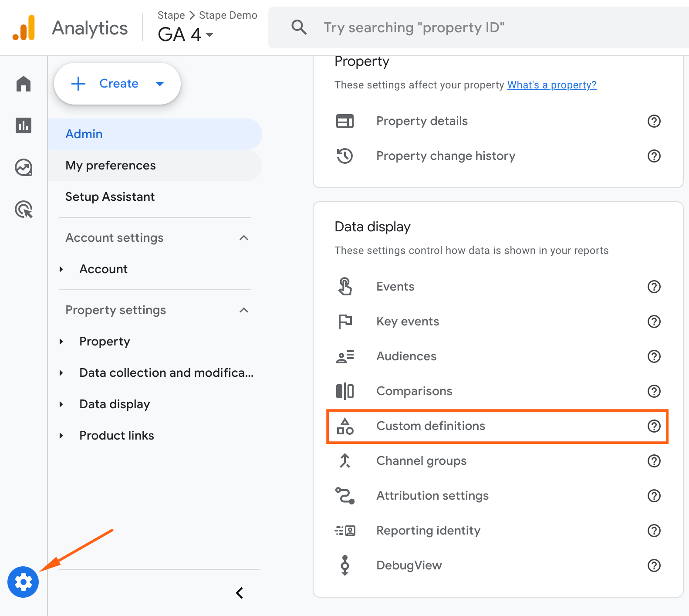Select Admin in the sidebar
The image size is (689, 616).
(x=155, y=134)
